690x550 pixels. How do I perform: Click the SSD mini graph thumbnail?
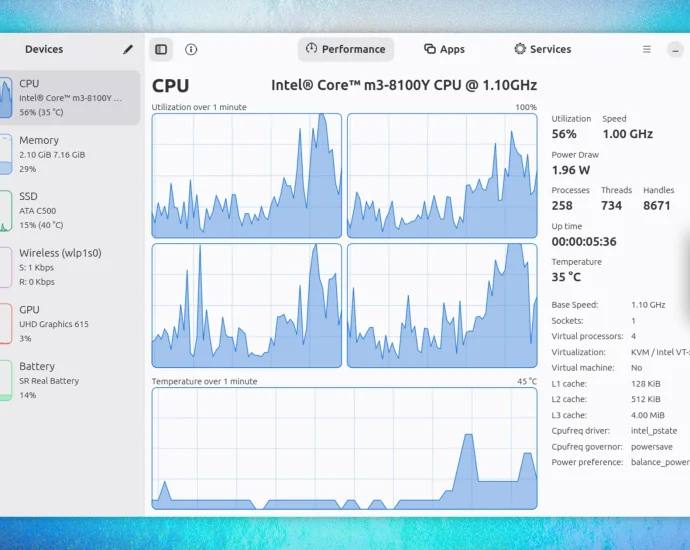tap(6, 211)
